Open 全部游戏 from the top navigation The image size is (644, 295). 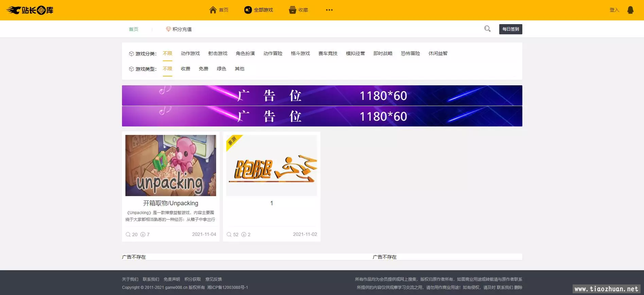coord(259,10)
